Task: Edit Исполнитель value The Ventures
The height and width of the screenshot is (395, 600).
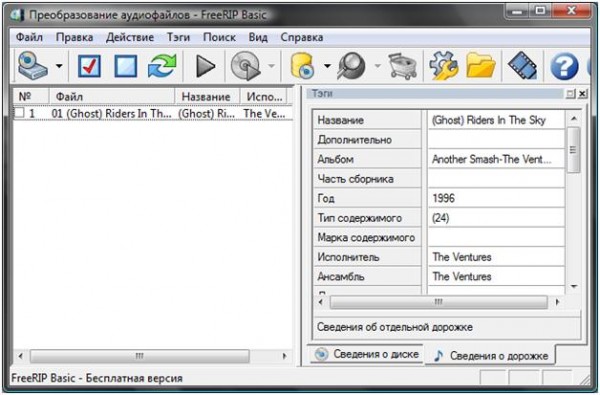Action: coord(496,256)
